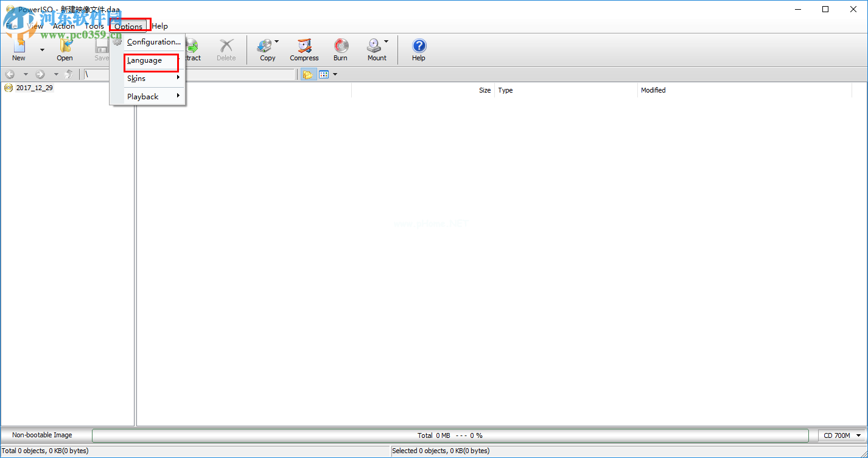This screenshot has width=868, height=458.
Task: Open the view mode dropdown arrow
Action: coord(335,74)
